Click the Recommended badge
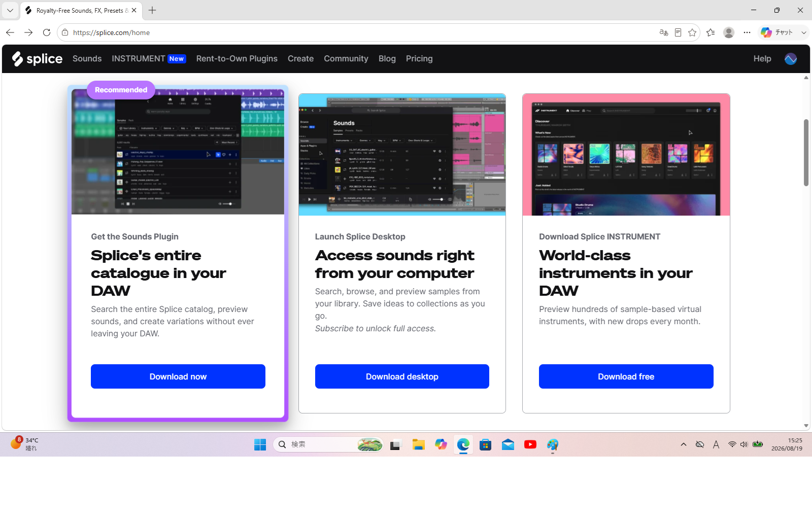 (x=121, y=90)
